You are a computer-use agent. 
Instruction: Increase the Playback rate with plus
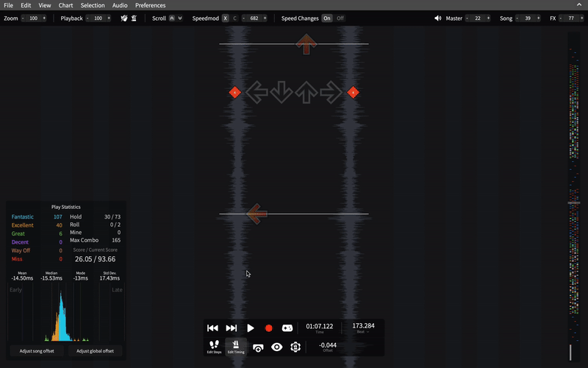click(109, 18)
